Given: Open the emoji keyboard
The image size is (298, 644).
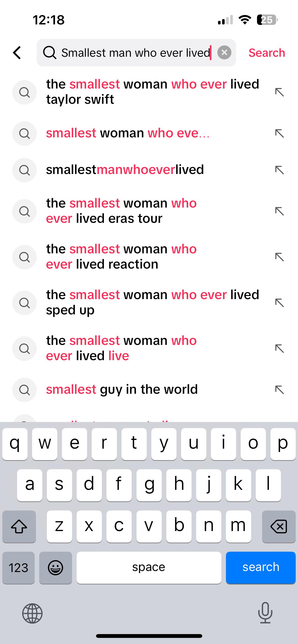Looking at the screenshot, I should click(55, 568).
